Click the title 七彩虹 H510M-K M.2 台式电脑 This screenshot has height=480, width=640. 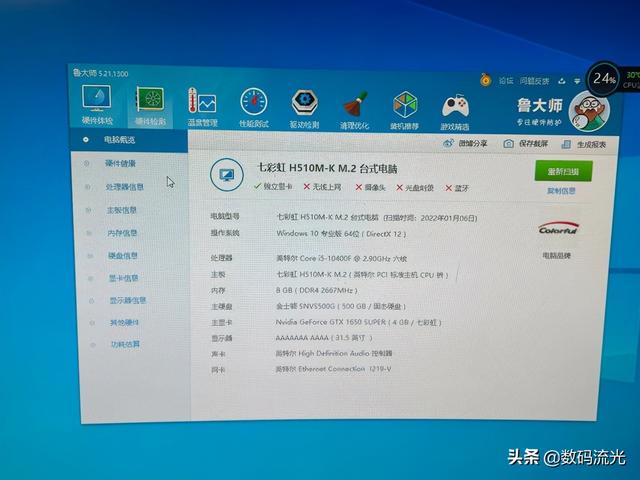pyautogui.click(x=327, y=168)
